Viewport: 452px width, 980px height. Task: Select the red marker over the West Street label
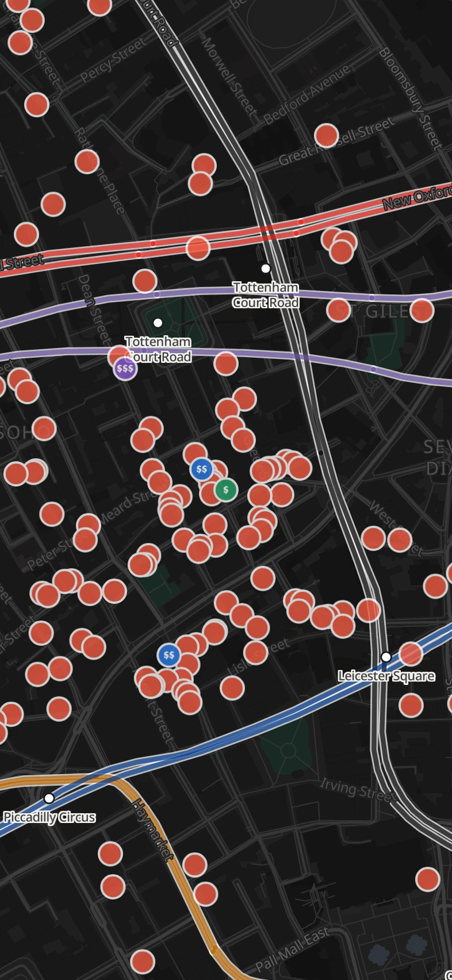400,540
